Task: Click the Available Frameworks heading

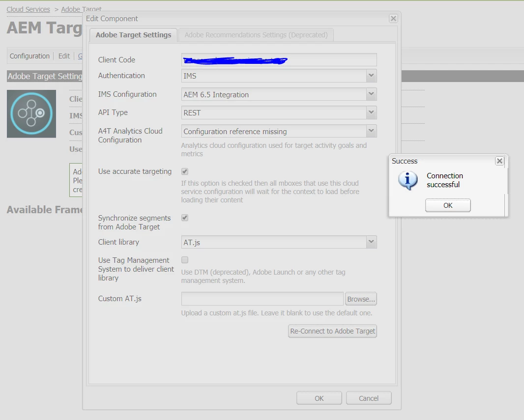Action: pyautogui.click(x=44, y=210)
